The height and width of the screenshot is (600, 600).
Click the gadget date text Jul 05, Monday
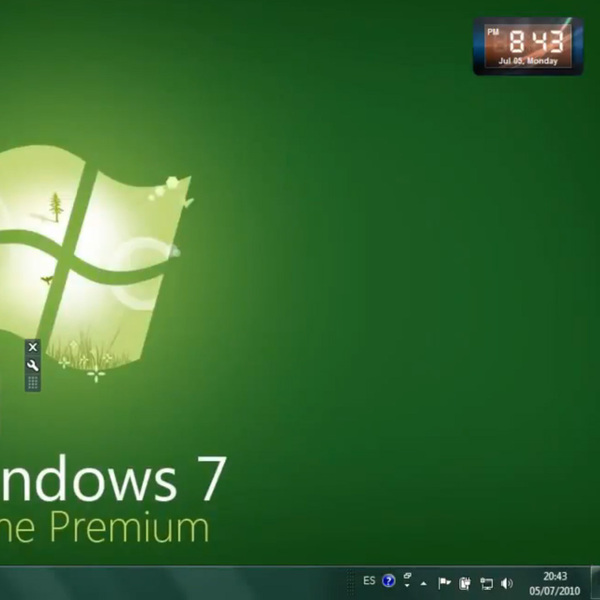[528, 61]
